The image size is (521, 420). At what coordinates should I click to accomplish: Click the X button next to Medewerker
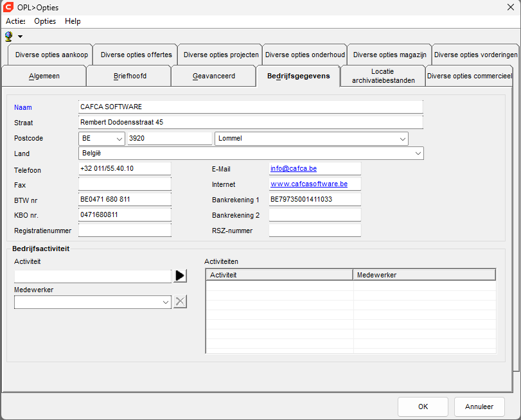point(180,302)
